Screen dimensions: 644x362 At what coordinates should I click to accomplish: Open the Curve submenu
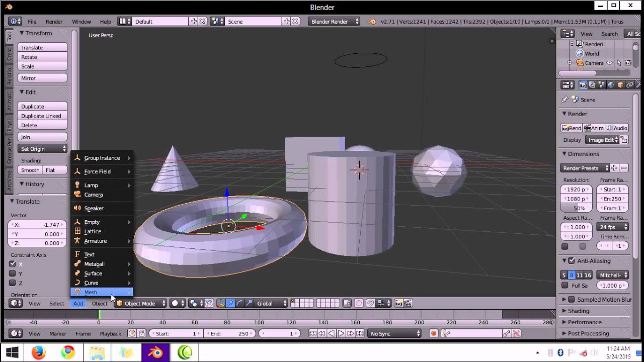pyautogui.click(x=101, y=283)
